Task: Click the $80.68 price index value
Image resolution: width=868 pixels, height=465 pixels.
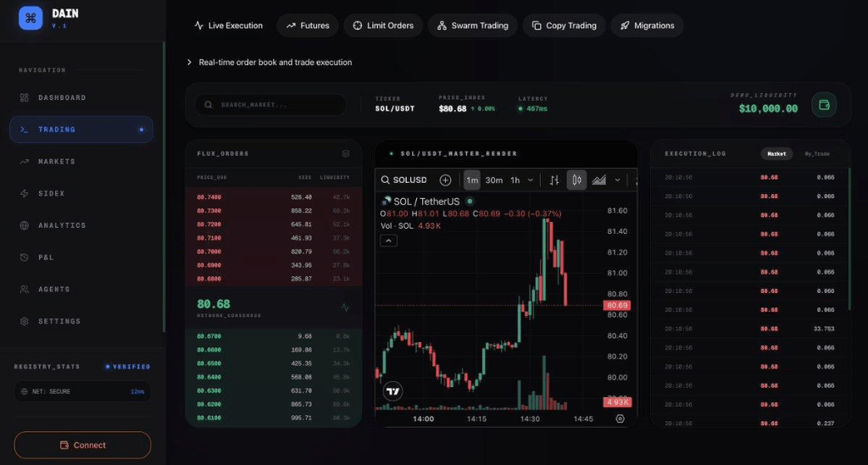Action: point(453,109)
